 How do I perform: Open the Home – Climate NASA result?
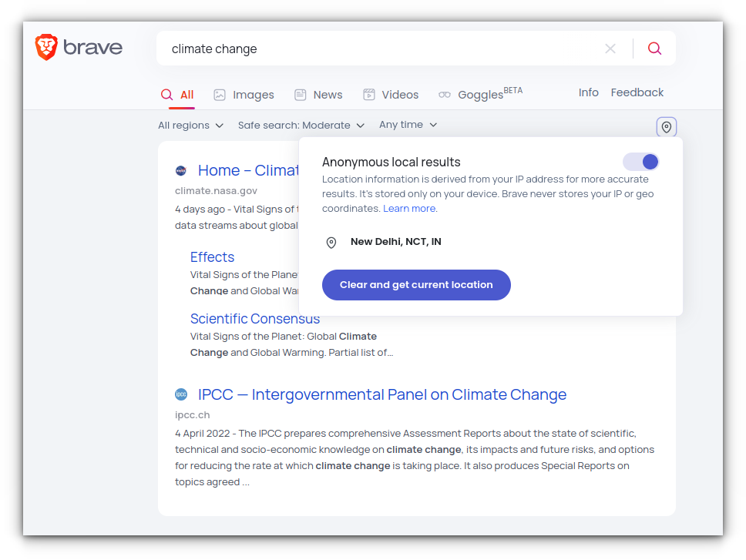[248, 171]
